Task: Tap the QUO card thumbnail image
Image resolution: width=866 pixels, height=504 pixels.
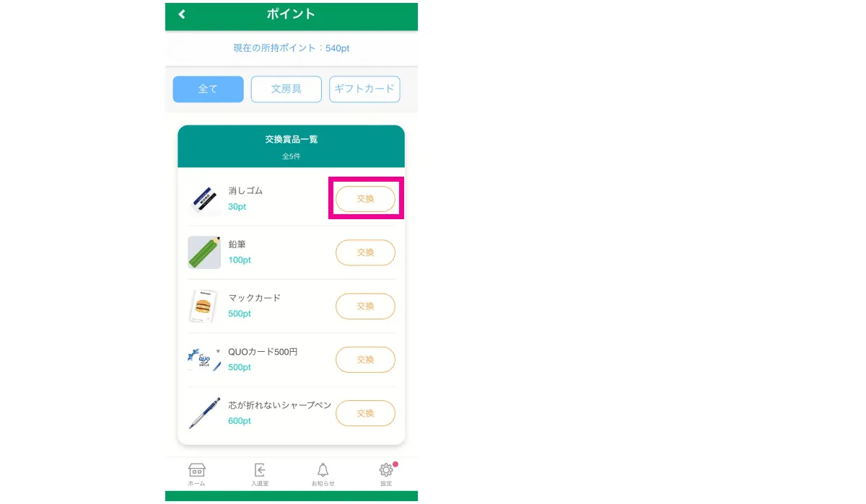Action: 204,359
